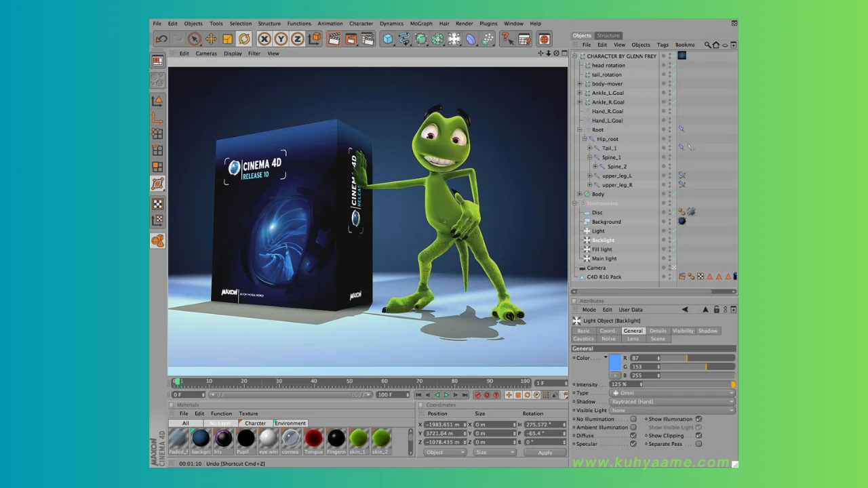Expand the Tail_1 joint
Image resolution: width=868 pixels, height=488 pixels.
point(590,148)
